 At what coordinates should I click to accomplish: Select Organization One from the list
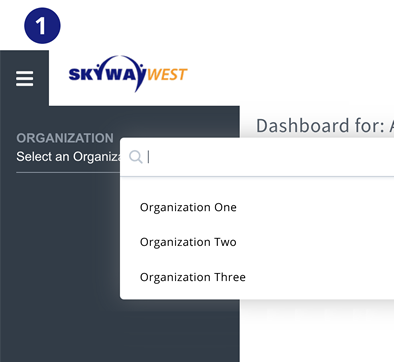pyautogui.click(x=188, y=207)
